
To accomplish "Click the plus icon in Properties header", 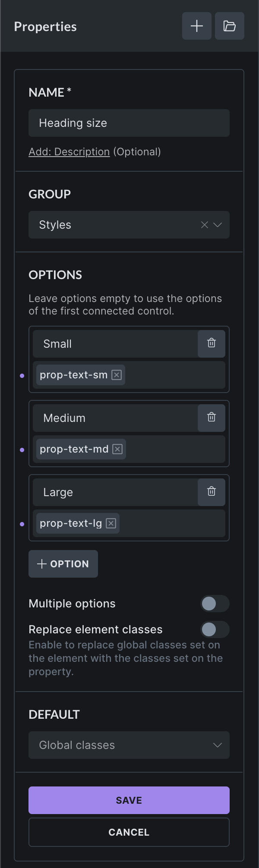I will pos(197,26).
